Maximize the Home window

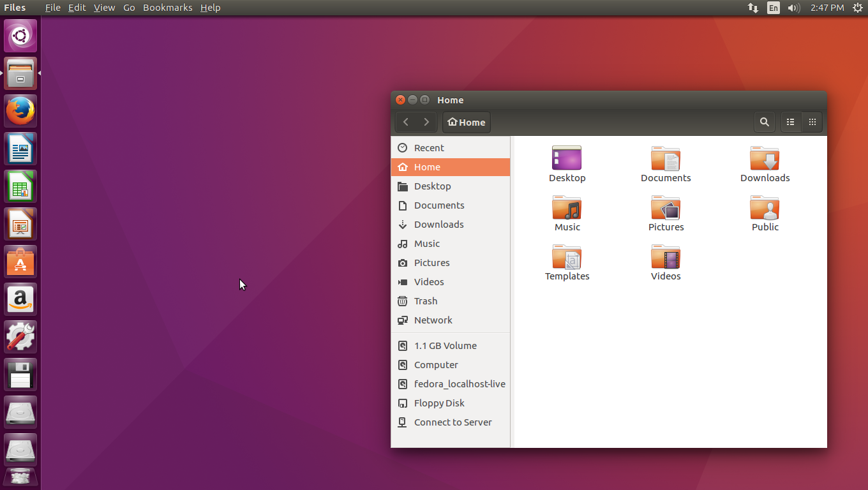tap(424, 100)
